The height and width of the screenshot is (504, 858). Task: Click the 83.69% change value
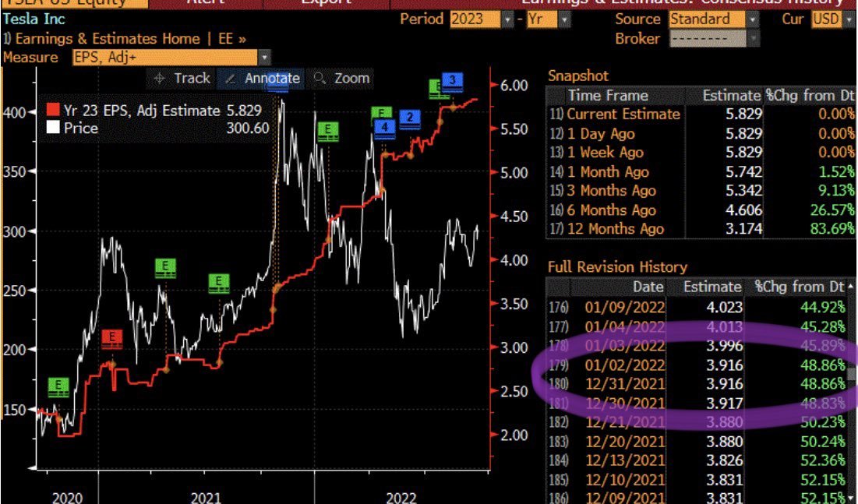coord(832,229)
